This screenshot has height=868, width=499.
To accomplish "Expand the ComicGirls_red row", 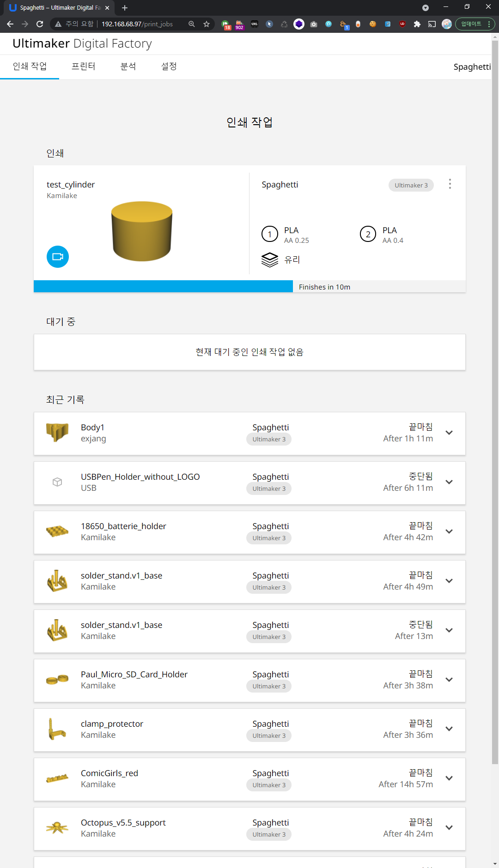I will (x=449, y=778).
